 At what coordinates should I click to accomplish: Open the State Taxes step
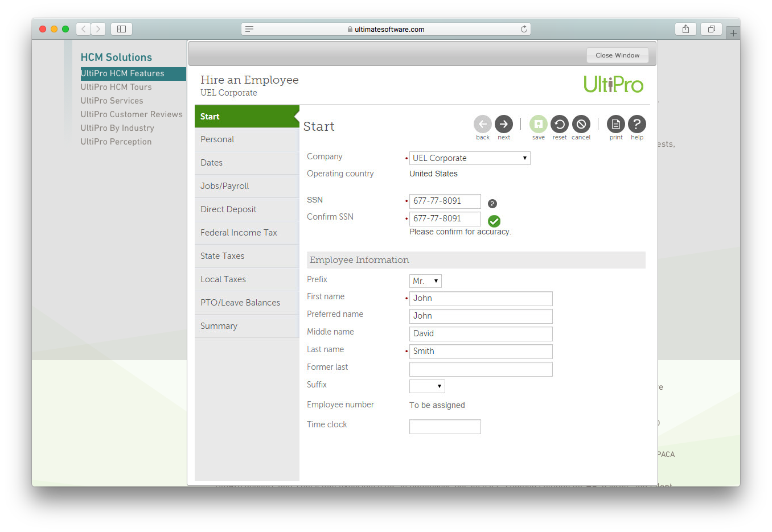247,256
